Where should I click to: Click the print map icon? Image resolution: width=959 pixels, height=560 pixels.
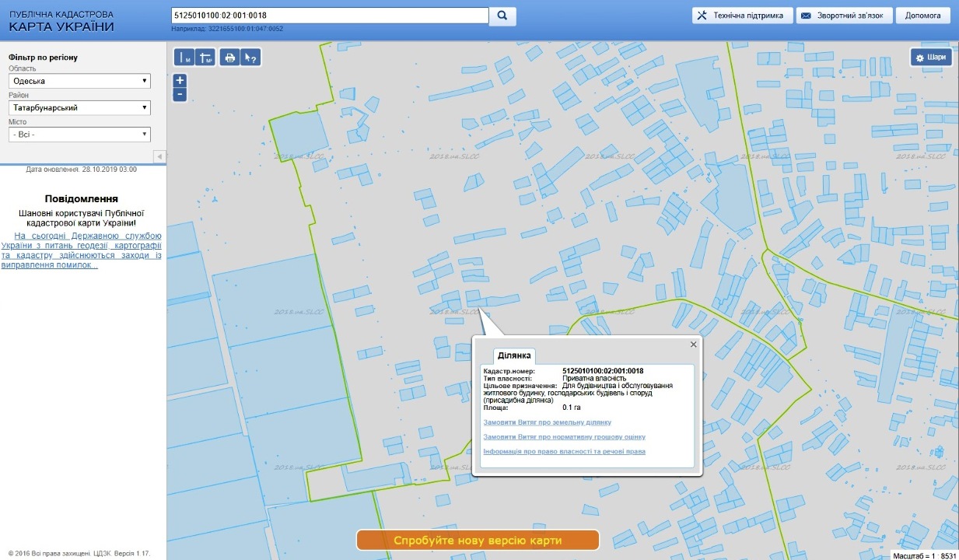[229, 58]
